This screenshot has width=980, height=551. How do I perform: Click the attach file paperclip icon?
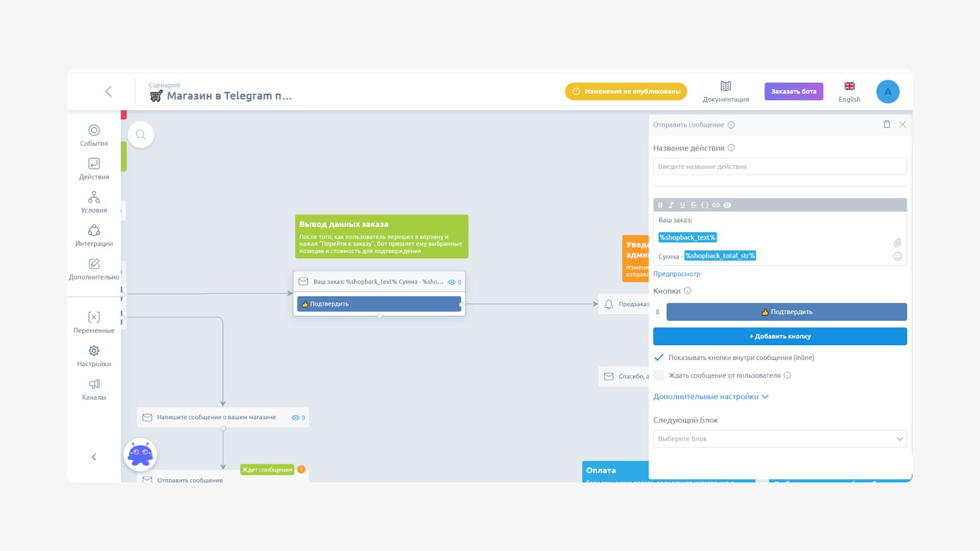[897, 243]
